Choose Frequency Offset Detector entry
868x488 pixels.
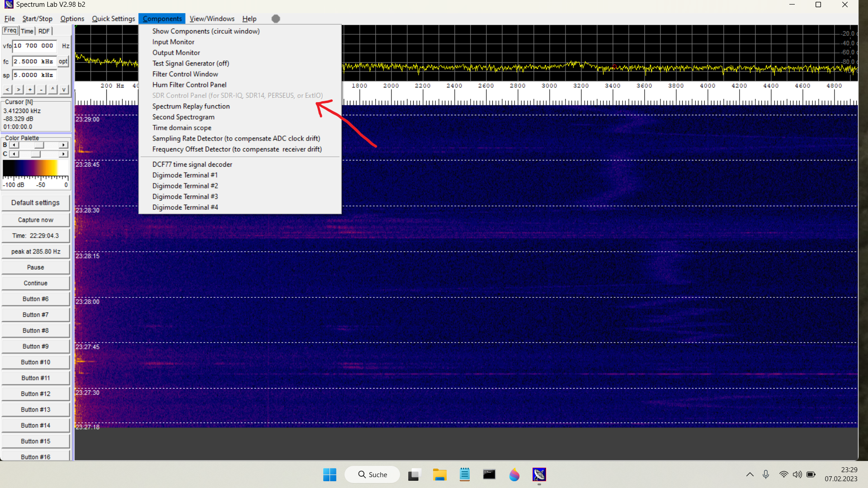click(240, 149)
